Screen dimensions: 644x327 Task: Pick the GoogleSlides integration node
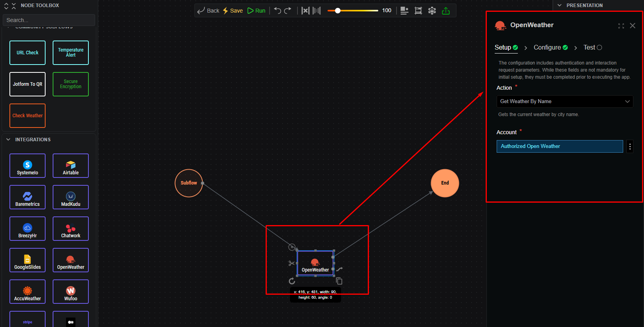(x=28, y=260)
